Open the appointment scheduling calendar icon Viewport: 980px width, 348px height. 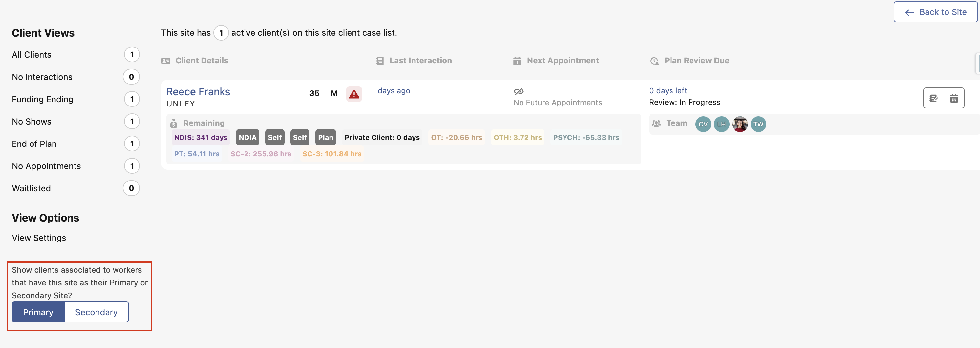pos(954,98)
